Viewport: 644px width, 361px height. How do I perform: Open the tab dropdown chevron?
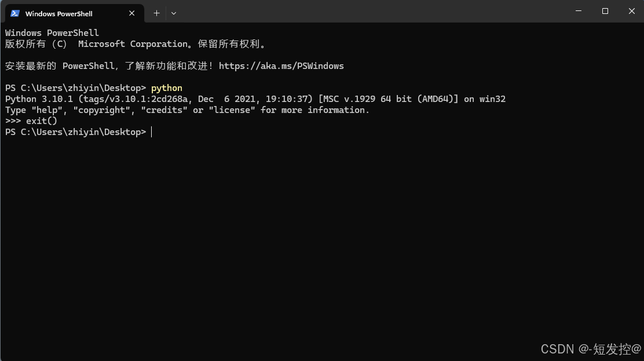[x=173, y=13]
